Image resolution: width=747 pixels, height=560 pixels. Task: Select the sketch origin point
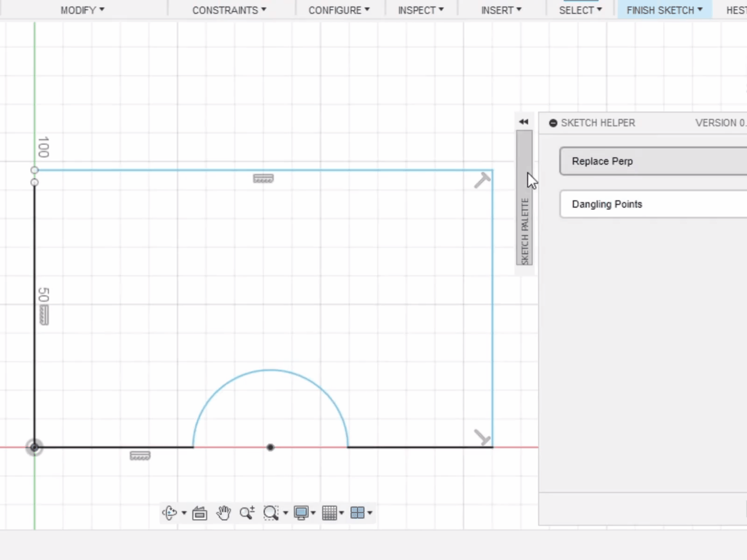pyautogui.click(x=34, y=448)
